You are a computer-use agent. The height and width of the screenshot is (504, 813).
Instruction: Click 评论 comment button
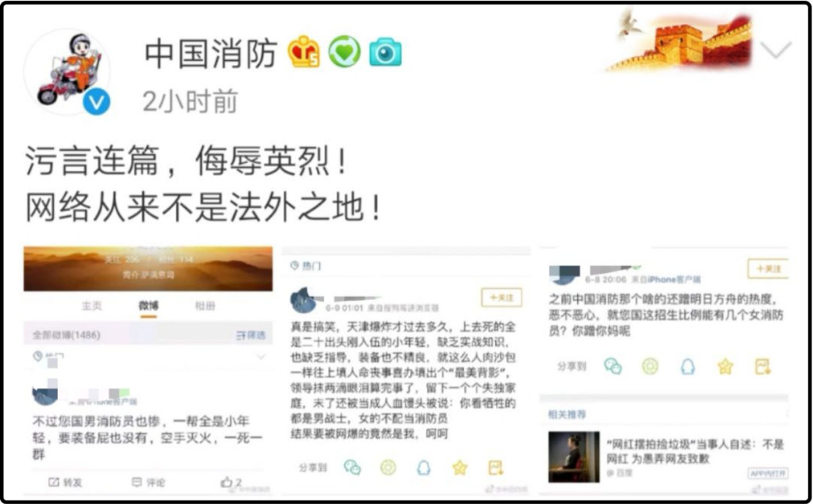coord(148,482)
